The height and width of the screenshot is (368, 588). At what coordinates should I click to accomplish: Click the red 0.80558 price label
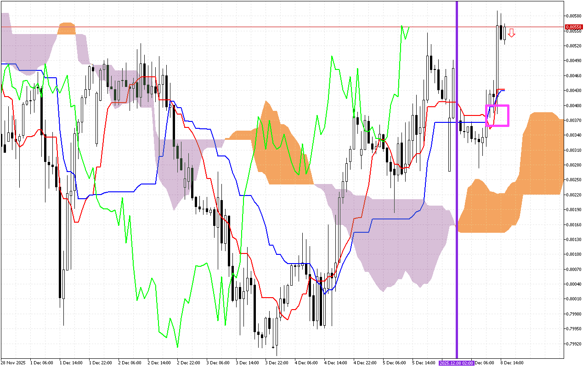pos(574,27)
